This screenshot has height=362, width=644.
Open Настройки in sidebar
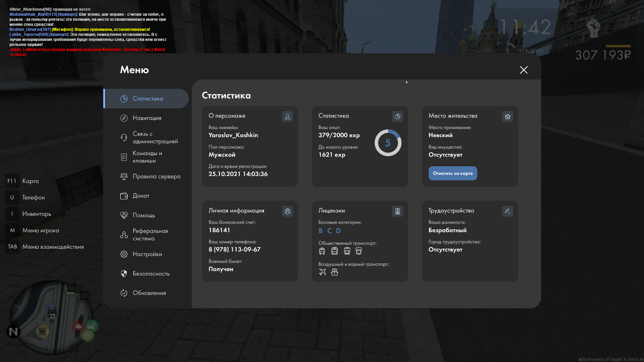[x=147, y=254]
